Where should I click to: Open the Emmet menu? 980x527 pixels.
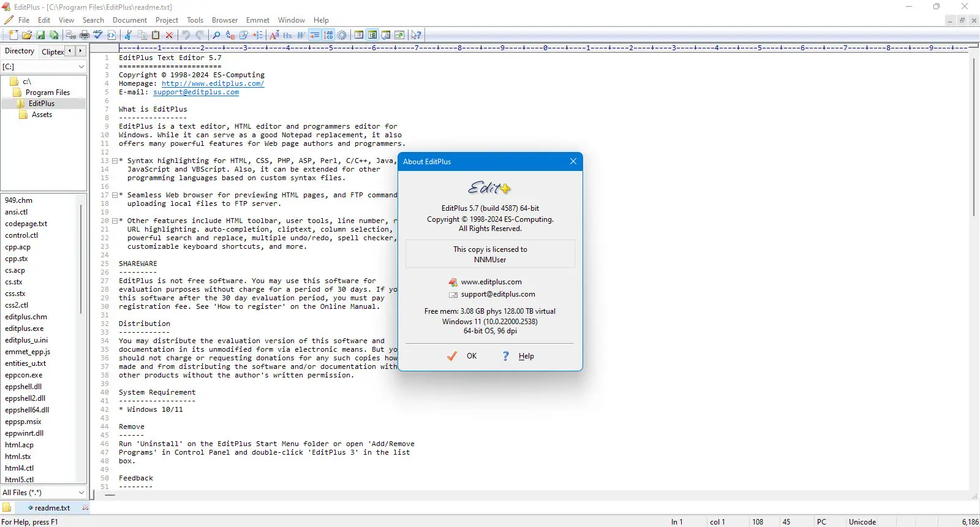pyautogui.click(x=258, y=20)
